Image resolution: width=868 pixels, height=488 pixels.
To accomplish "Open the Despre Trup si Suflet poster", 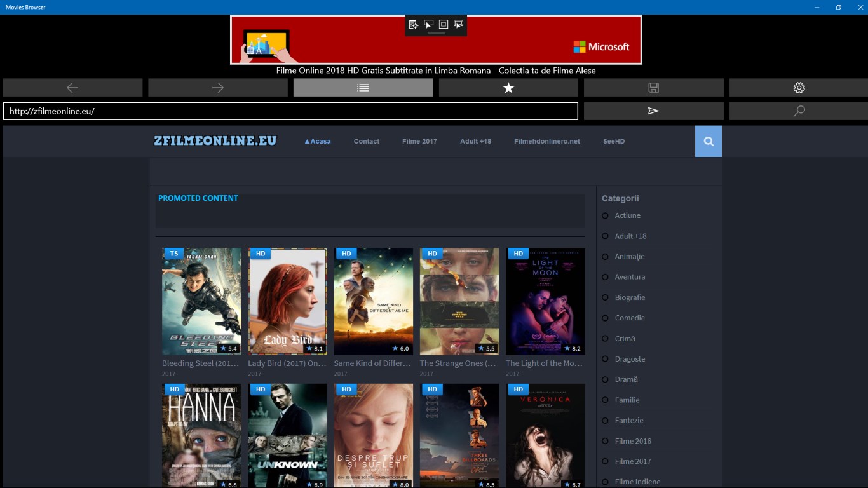I will tap(374, 435).
